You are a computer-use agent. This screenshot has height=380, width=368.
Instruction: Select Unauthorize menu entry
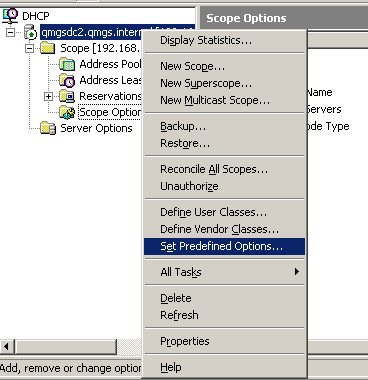(x=225, y=186)
